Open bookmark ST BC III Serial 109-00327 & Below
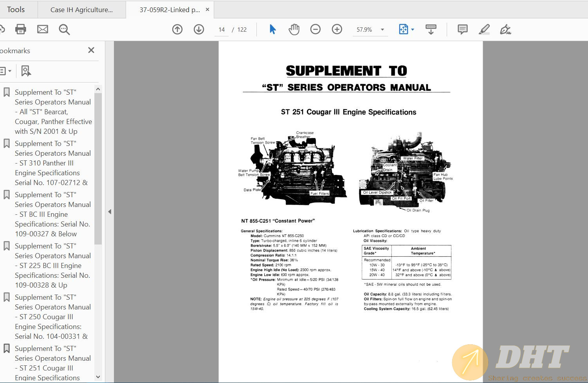Viewport: 588px width, 383px height. tap(53, 214)
